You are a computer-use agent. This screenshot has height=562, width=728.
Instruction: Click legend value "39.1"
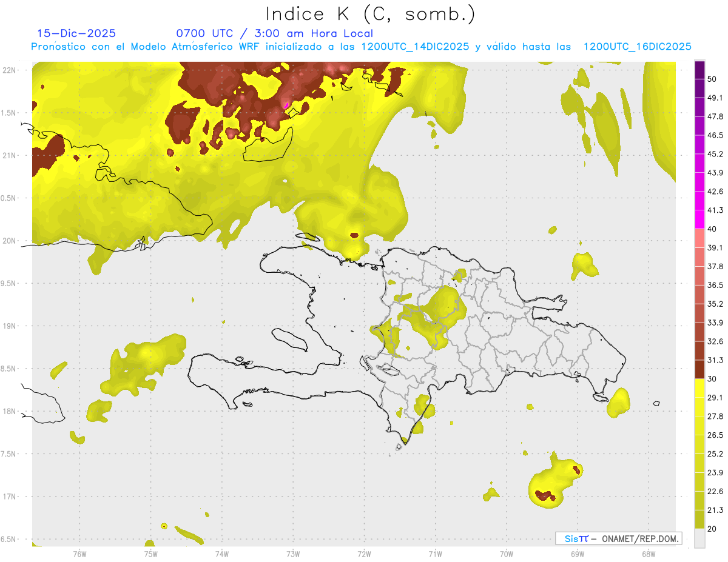715,248
